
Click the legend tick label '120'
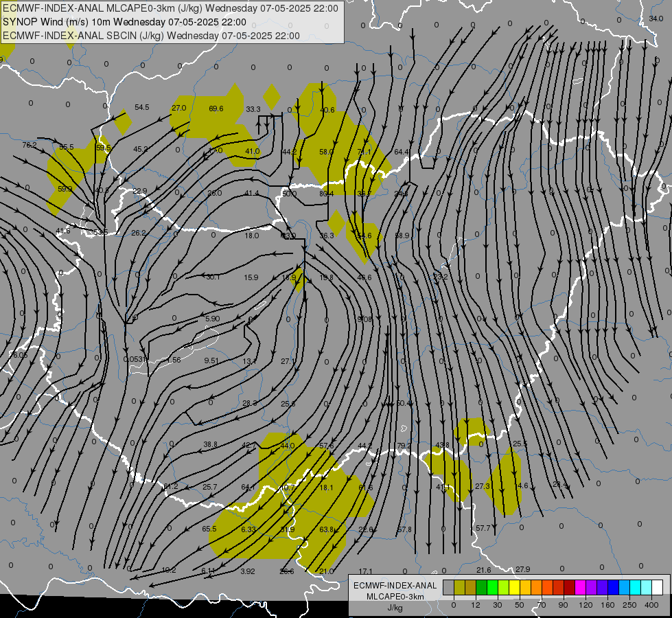point(586,605)
